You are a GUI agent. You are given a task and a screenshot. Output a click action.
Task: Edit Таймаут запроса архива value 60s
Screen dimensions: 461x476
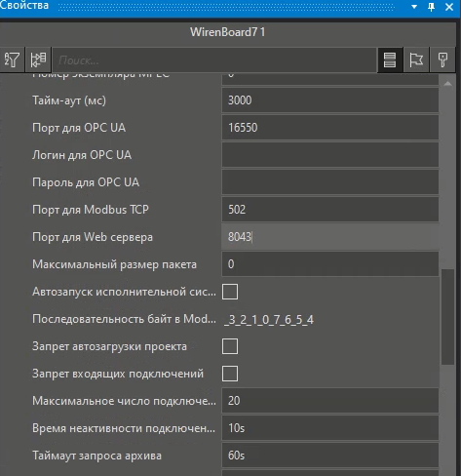[x=330, y=456]
